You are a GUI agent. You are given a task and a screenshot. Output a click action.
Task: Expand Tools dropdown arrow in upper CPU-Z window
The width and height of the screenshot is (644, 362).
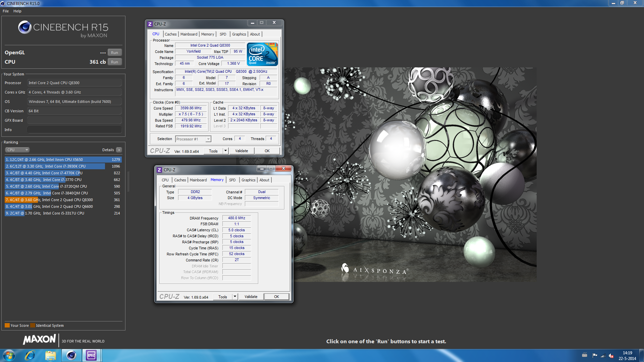click(226, 151)
